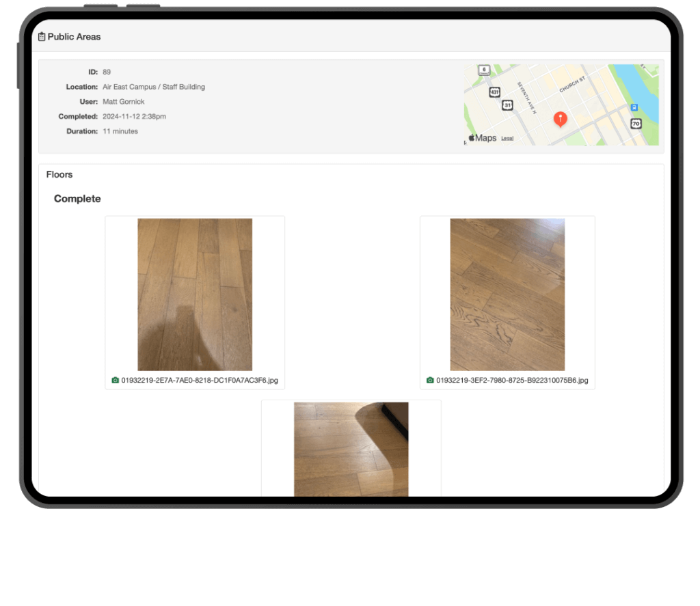
Task: Click the Route 70 shield on map
Action: [x=636, y=124]
